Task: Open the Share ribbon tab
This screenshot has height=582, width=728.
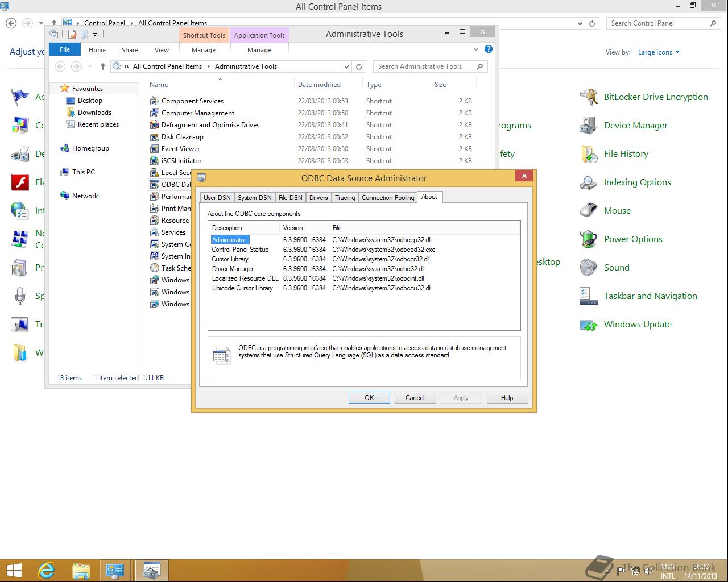Action: 130,50
